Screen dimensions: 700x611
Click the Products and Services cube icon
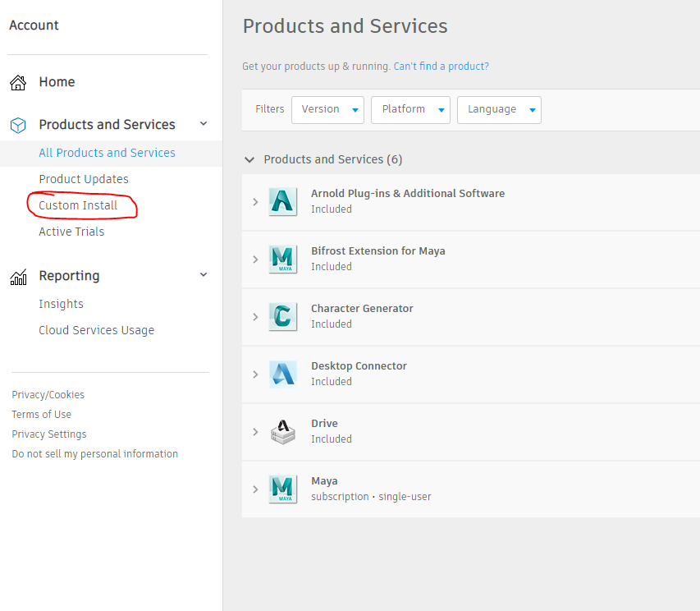click(18, 125)
